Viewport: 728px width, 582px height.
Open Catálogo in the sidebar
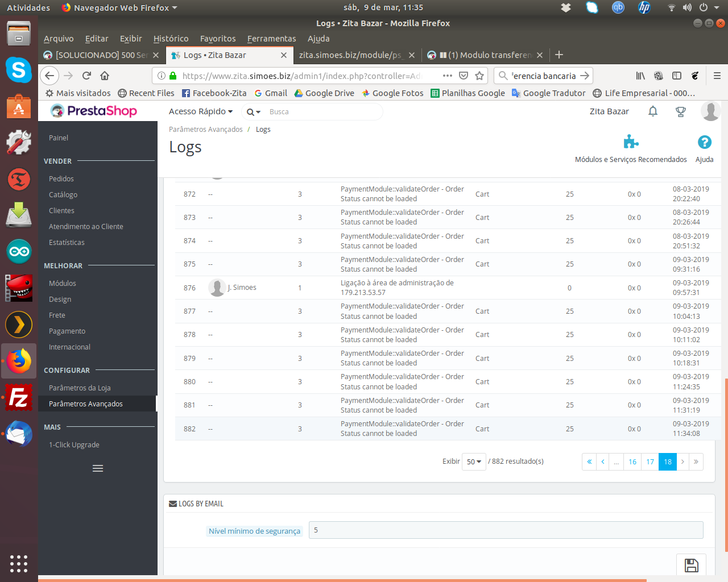(63, 194)
